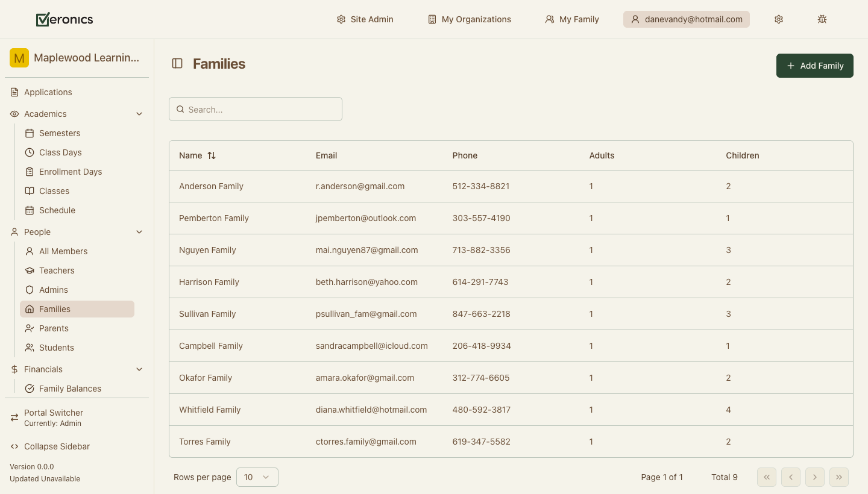868x494 pixels.
Task: Go to the previous page button
Action: [x=791, y=477]
